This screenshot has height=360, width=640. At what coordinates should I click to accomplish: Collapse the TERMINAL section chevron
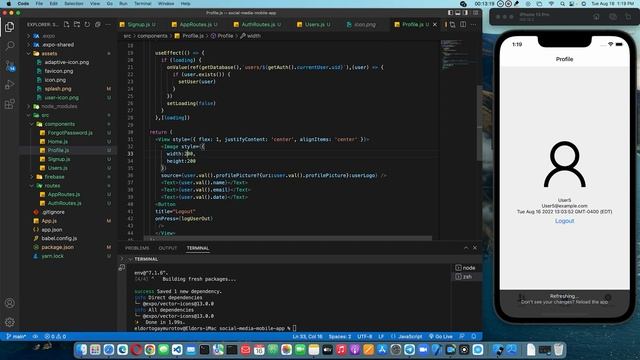(x=131, y=259)
